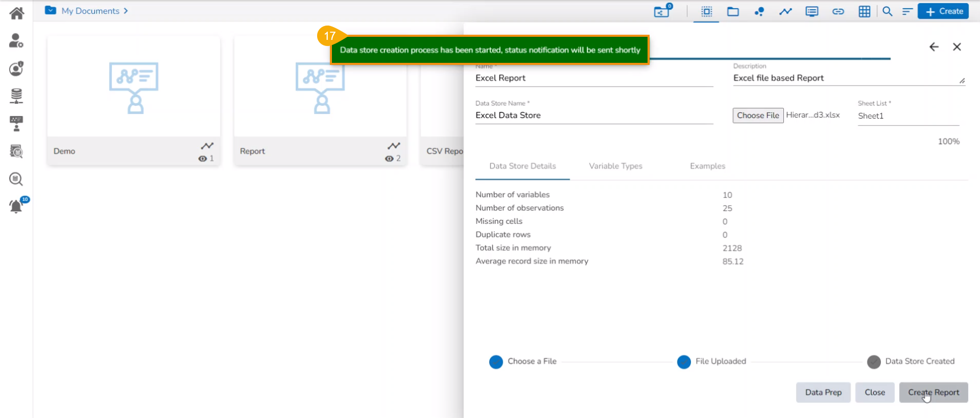Open notifications bell with badge 10
Image resolution: width=980 pixels, height=418 pixels.
point(17,206)
